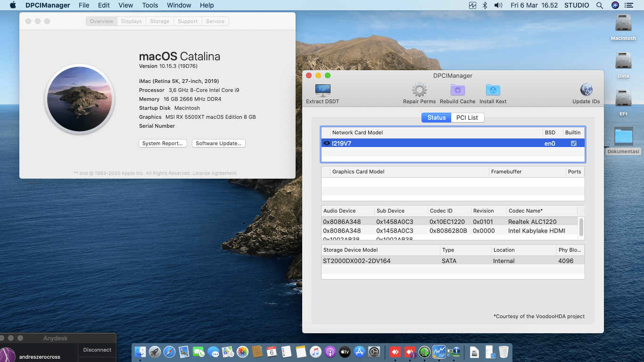Select the Realtek ALC1220 audio row
Viewport: 644px width, 362px height.
pyautogui.click(x=450, y=222)
